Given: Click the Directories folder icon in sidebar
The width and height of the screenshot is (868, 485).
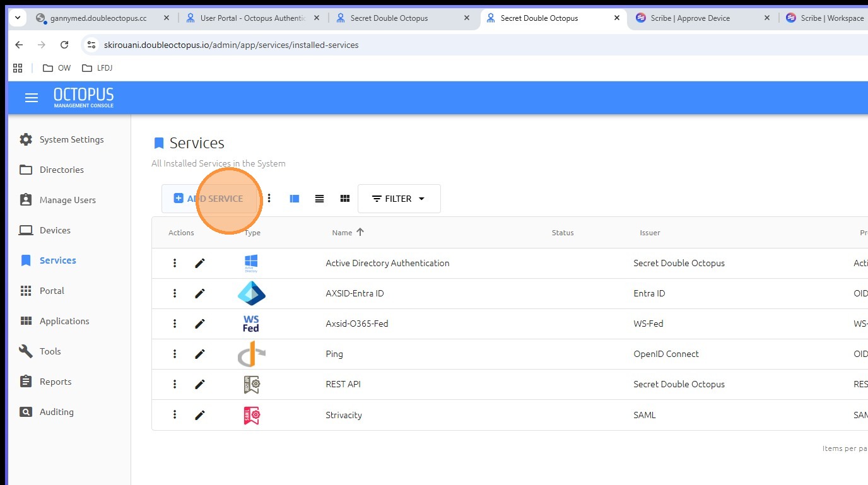Looking at the screenshot, I should (x=26, y=170).
